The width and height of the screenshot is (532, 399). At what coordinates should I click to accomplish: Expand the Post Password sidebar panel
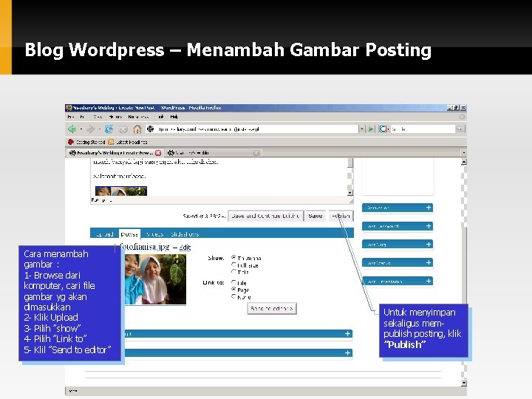point(398,226)
